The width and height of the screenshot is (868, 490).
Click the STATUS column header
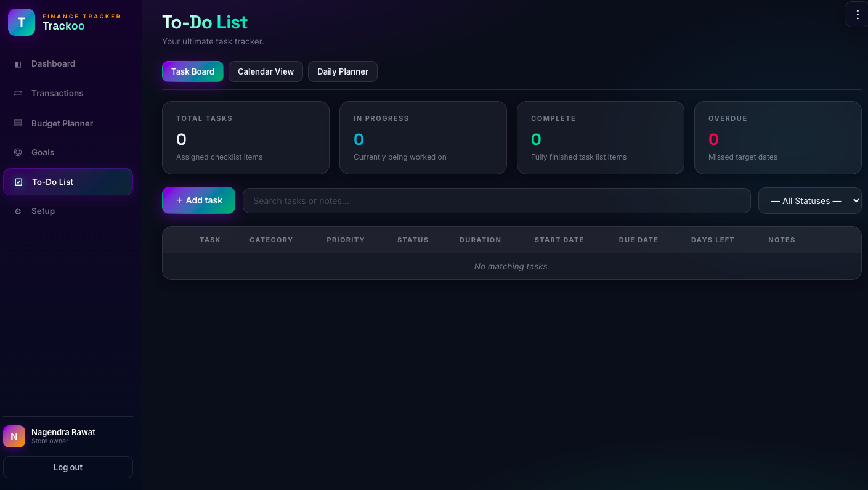coord(413,240)
